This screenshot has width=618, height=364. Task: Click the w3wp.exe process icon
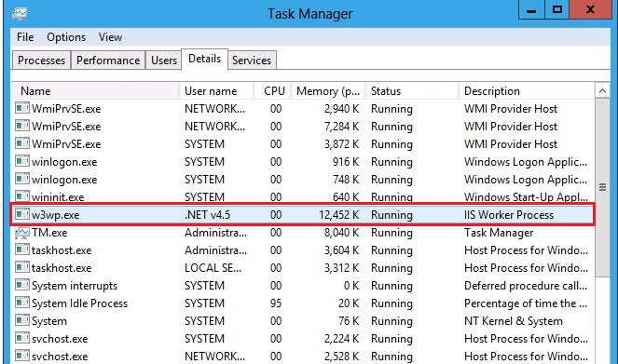point(22,214)
